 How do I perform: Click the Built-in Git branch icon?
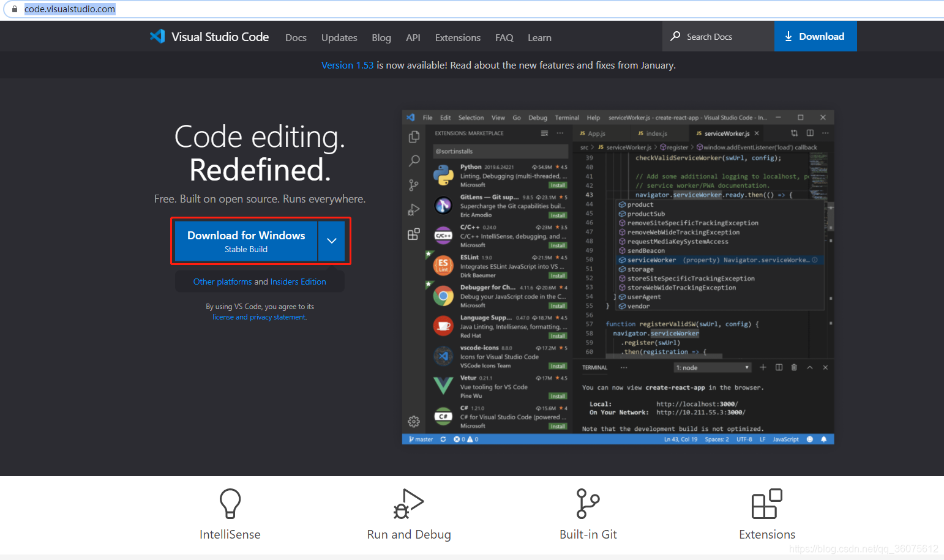point(588,504)
